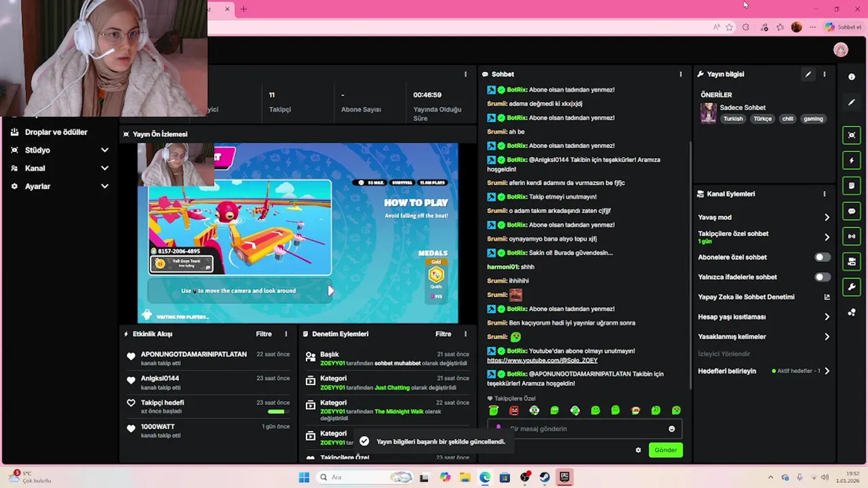868x488 pixels.
Task: Open Droplar ve ödüller sidebar item
Action: pyautogui.click(x=56, y=132)
